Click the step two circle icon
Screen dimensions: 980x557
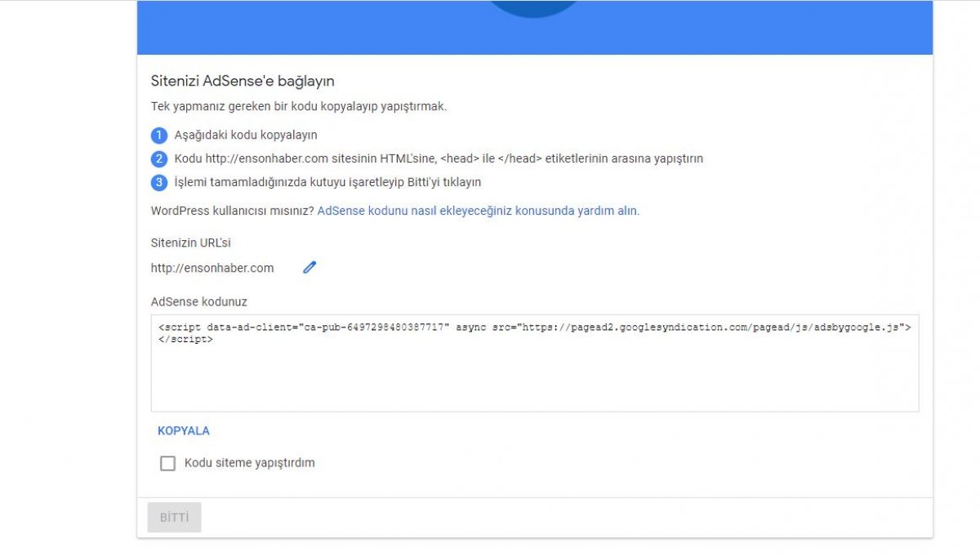(159, 158)
